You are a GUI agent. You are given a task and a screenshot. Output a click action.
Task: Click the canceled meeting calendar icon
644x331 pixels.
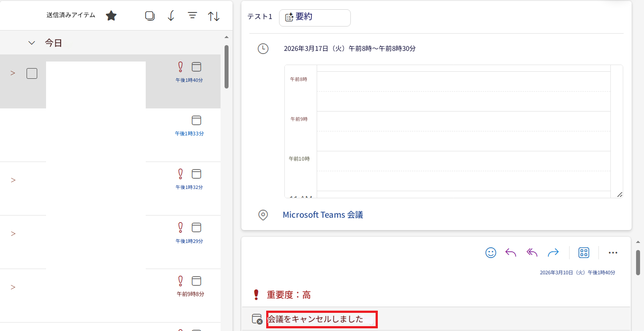[257, 319]
